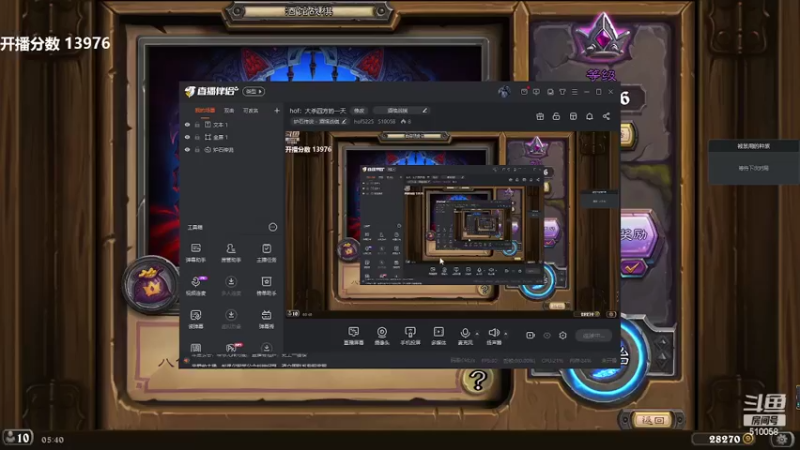Select the 文本 1 layer row
This screenshot has height=450, width=800.
[x=232, y=124]
